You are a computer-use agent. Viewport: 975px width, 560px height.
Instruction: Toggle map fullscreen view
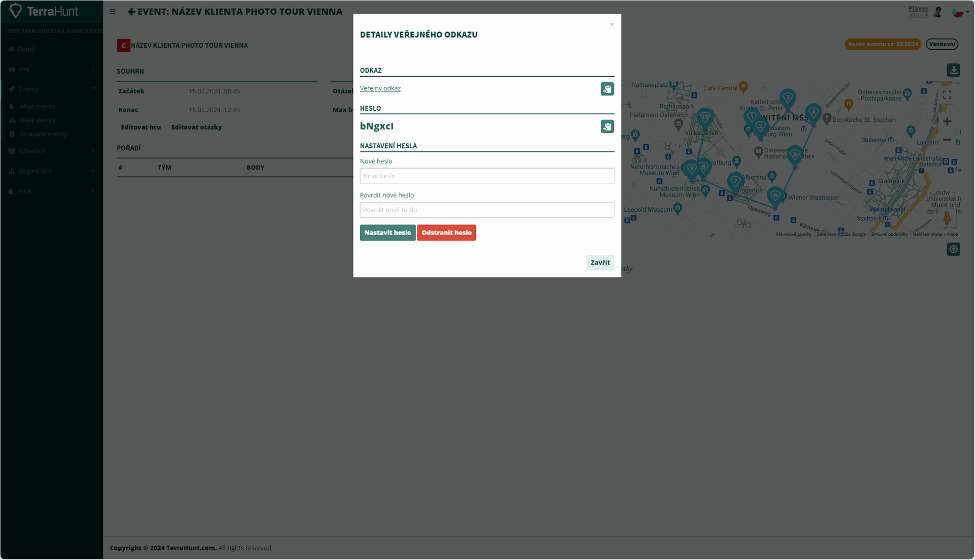[x=947, y=95]
